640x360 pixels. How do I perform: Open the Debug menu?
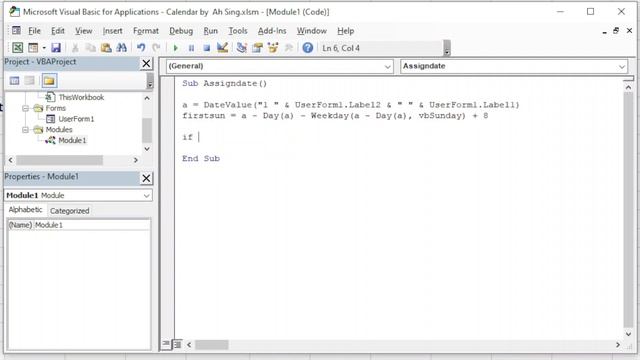181,31
